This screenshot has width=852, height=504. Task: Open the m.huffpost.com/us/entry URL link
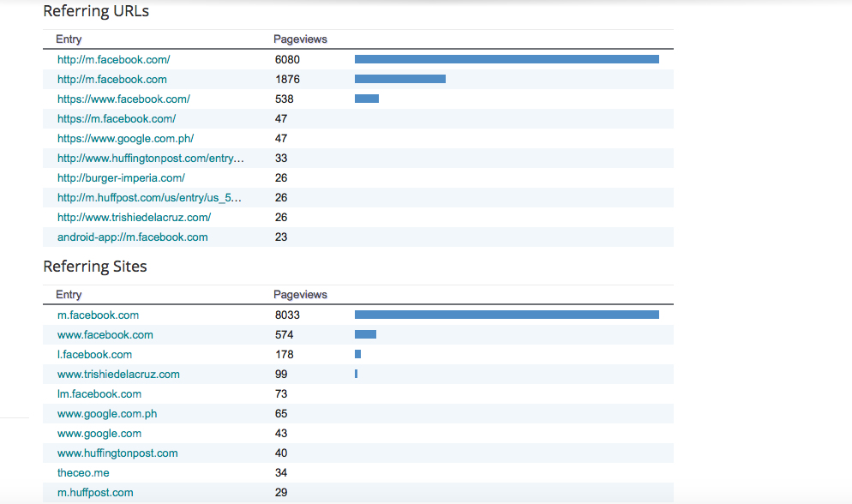pos(149,198)
